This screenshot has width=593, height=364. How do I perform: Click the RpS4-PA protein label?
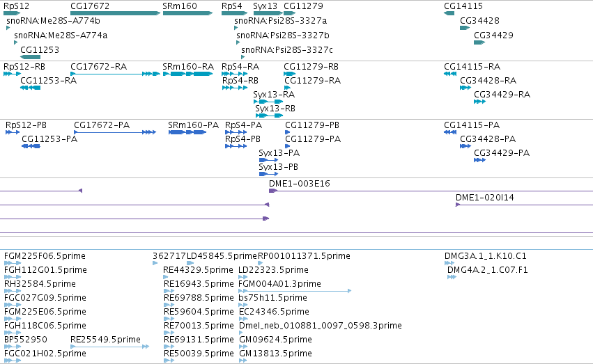click(x=244, y=125)
